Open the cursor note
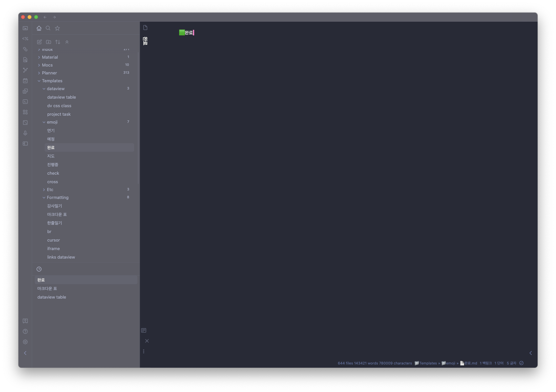This screenshot has height=392, width=556. [x=89, y=240]
